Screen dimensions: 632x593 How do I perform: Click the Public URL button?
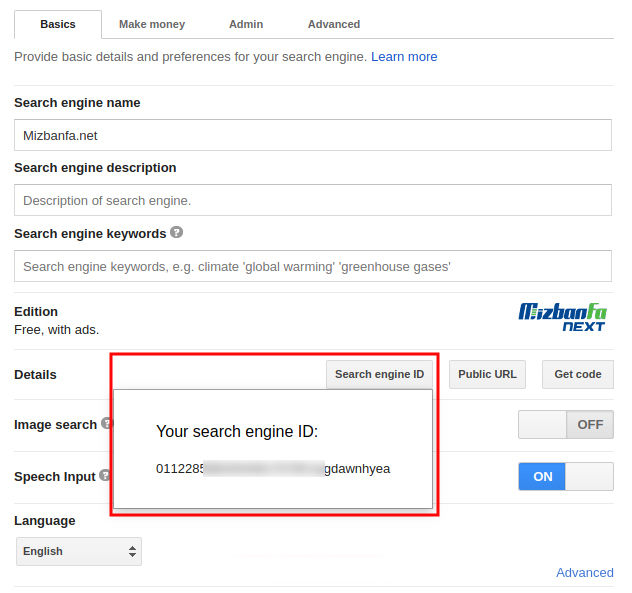pos(487,374)
